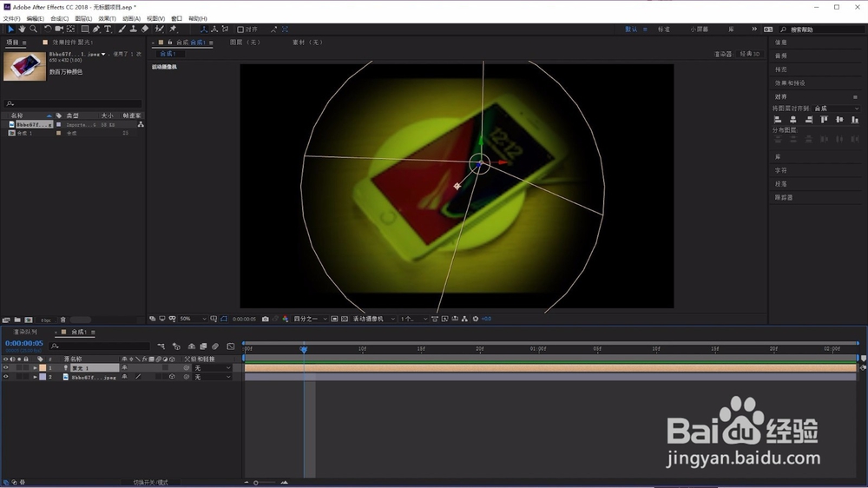Select the Type text tool
The image size is (868, 488).
tap(108, 29)
